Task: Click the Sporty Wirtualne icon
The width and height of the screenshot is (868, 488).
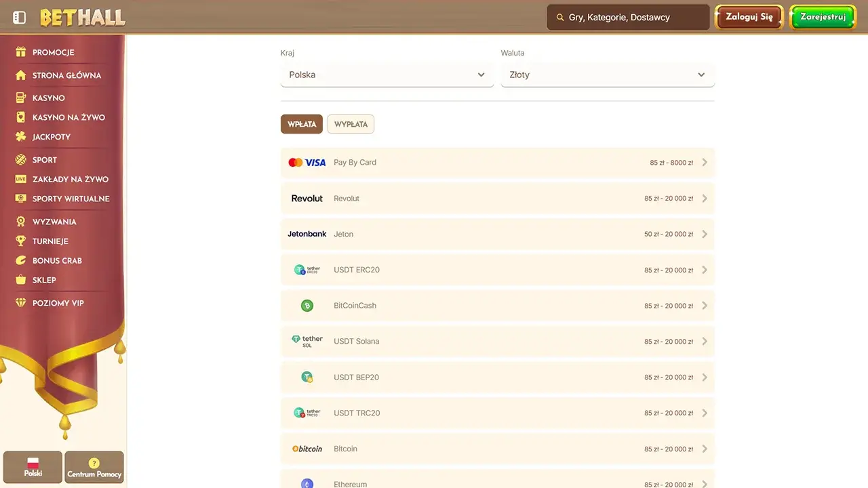Action: 20,199
